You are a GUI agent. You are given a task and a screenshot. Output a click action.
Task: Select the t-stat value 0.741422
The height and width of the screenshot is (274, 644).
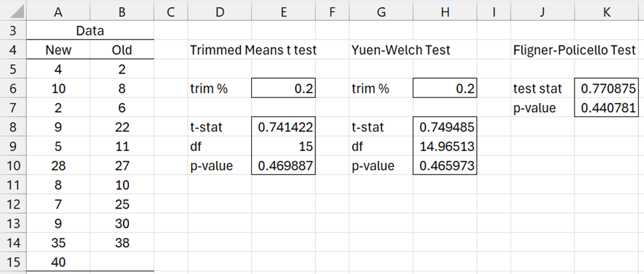[x=284, y=127]
